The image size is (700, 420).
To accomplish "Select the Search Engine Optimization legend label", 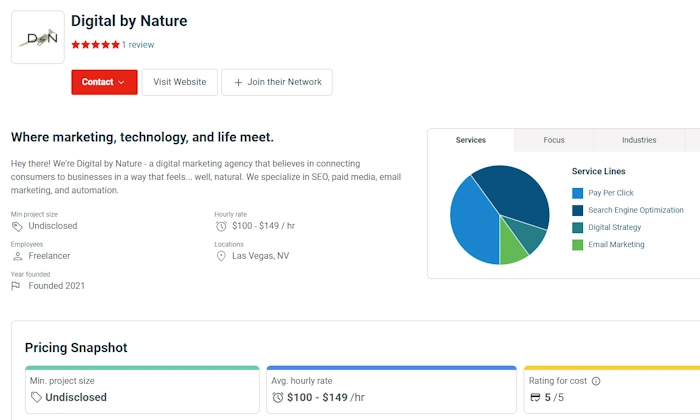I will coord(636,210).
